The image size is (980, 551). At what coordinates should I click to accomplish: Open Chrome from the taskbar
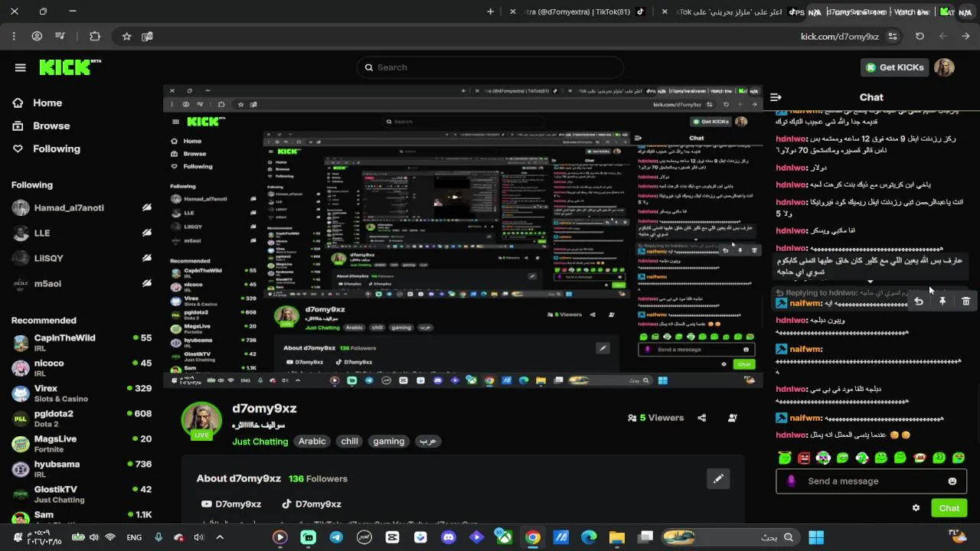point(532,537)
